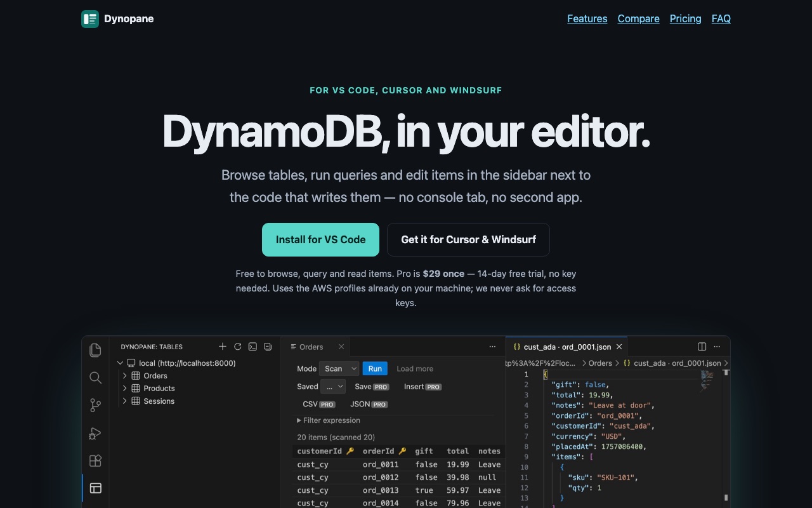Open the FAQ nav link
The image size is (812, 508).
tap(721, 19)
